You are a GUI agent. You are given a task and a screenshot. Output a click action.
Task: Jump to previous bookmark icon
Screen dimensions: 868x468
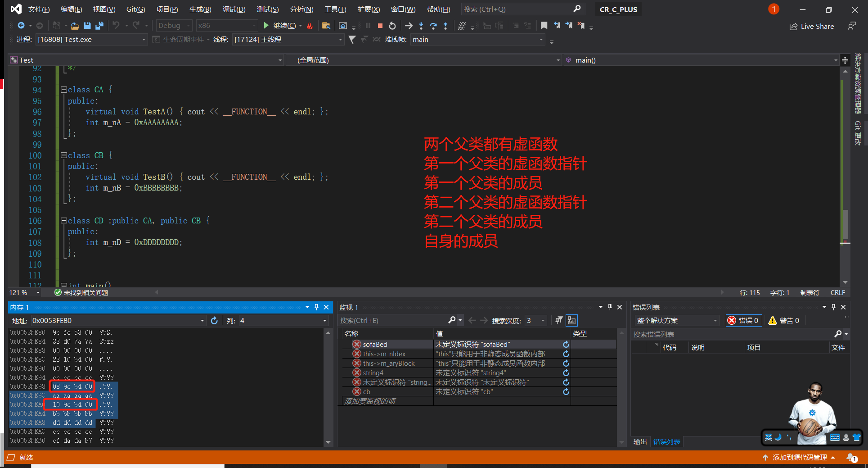click(x=557, y=26)
